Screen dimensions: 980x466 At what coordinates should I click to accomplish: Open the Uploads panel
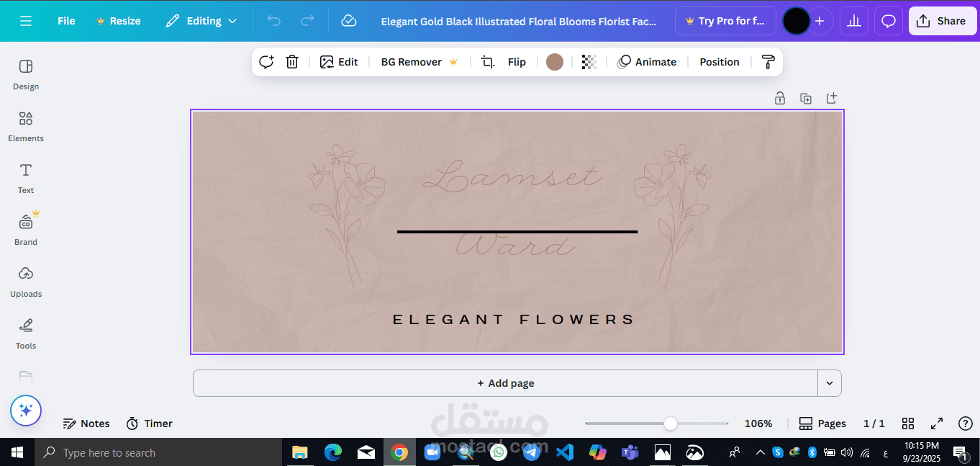click(x=26, y=282)
